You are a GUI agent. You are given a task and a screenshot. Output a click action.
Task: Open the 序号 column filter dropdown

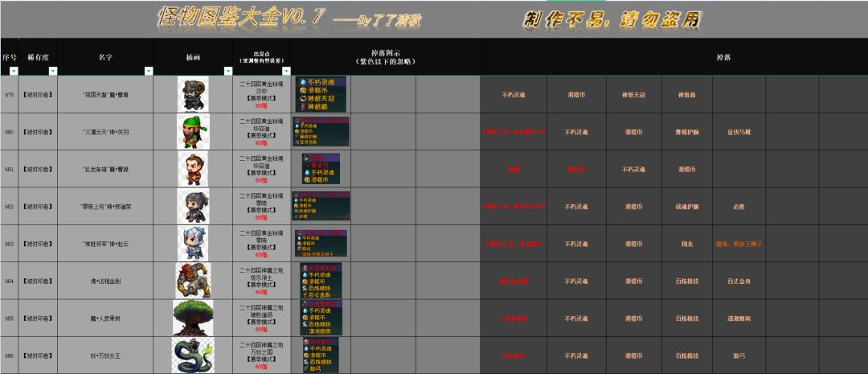point(14,71)
